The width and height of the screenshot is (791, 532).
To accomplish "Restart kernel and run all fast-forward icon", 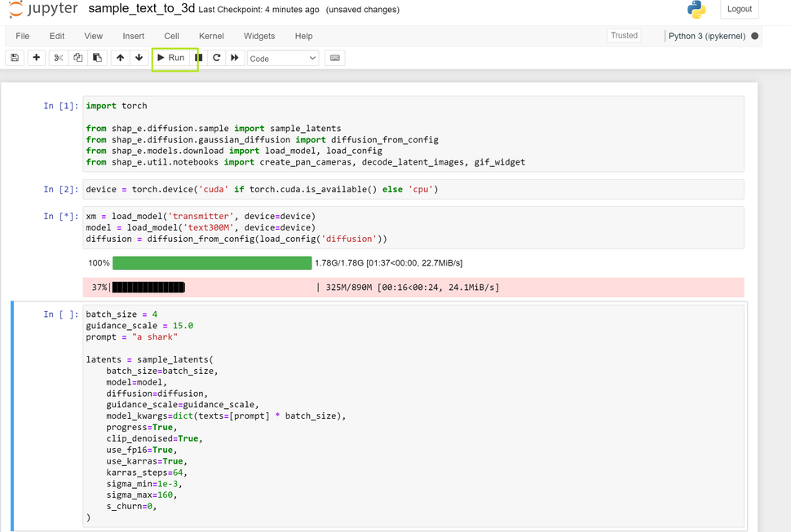I will click(x=235, y=58).
